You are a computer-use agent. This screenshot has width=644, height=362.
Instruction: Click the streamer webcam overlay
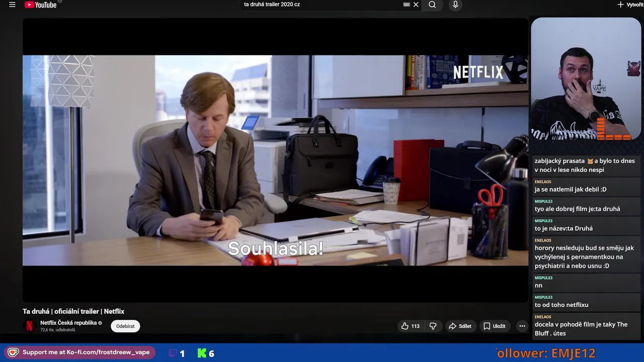pyautogui.click(x=586, y=79)
